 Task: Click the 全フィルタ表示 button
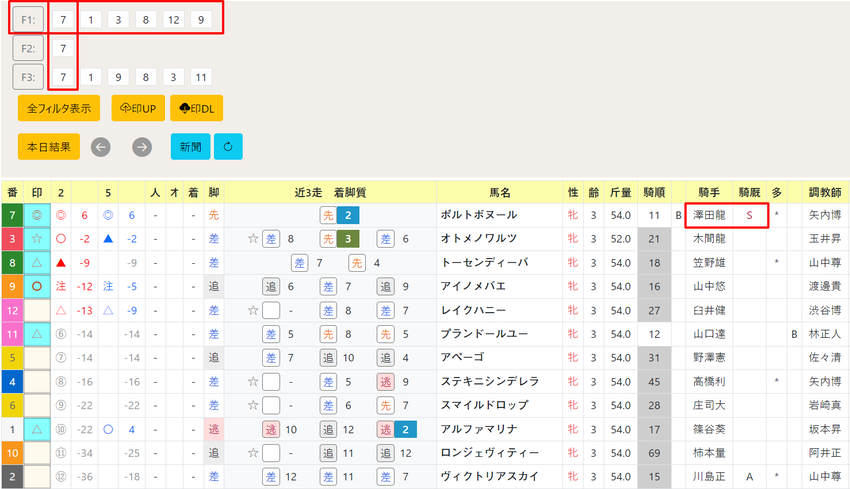click(59, 108)
